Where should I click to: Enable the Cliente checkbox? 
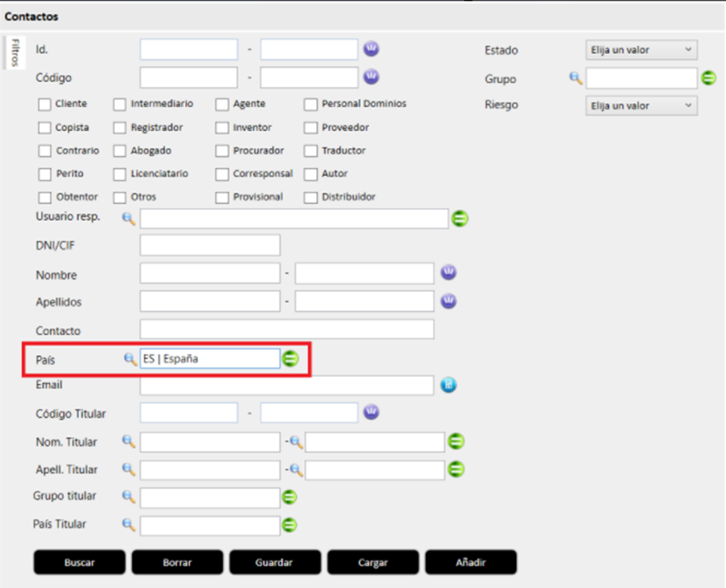44,105
